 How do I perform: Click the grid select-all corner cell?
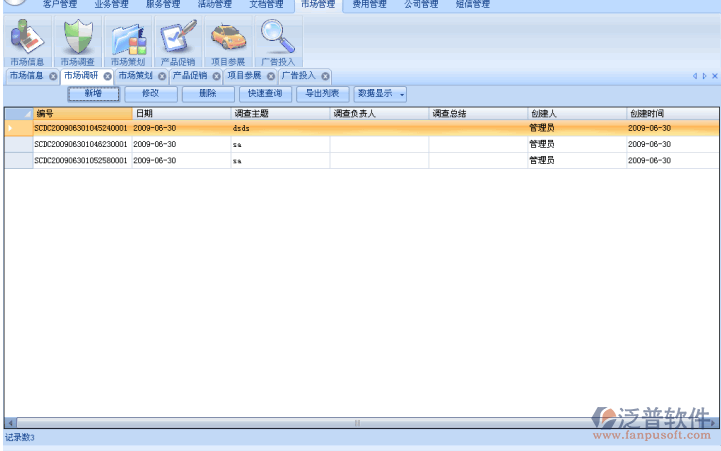19,114
